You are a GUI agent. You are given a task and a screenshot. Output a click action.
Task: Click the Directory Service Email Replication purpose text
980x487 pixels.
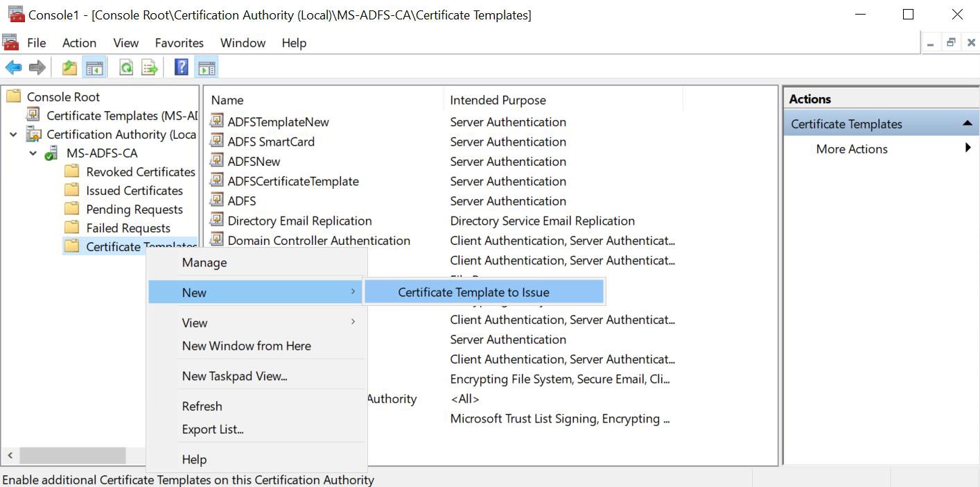[542, 221]
